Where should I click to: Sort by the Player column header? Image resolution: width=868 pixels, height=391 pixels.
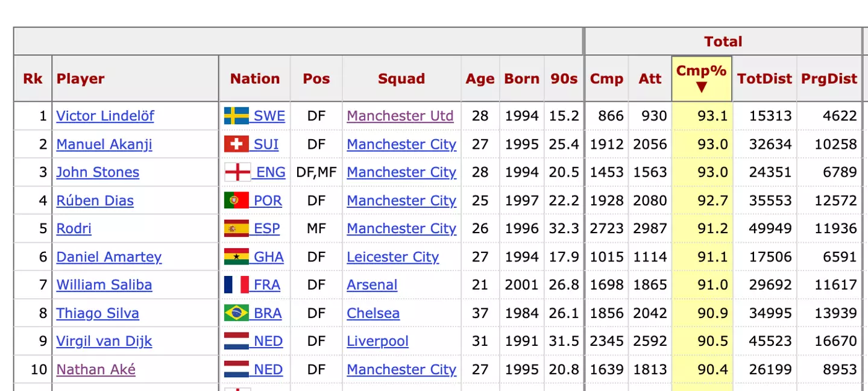click(x=81, y=79)
